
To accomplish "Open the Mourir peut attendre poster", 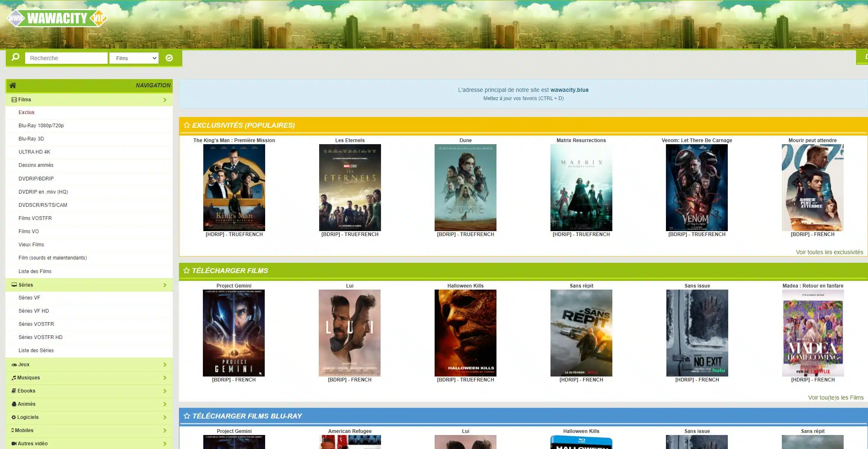I will point(812,187).
